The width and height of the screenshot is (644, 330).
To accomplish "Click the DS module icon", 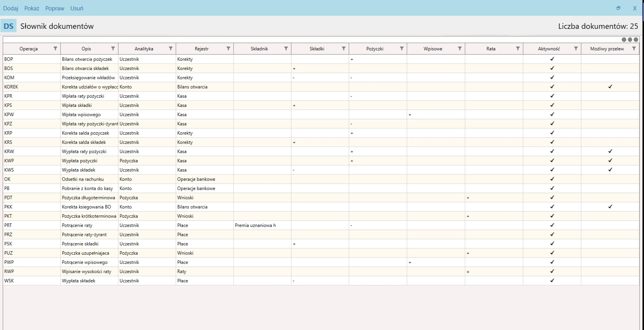I will tap(9, 26).
